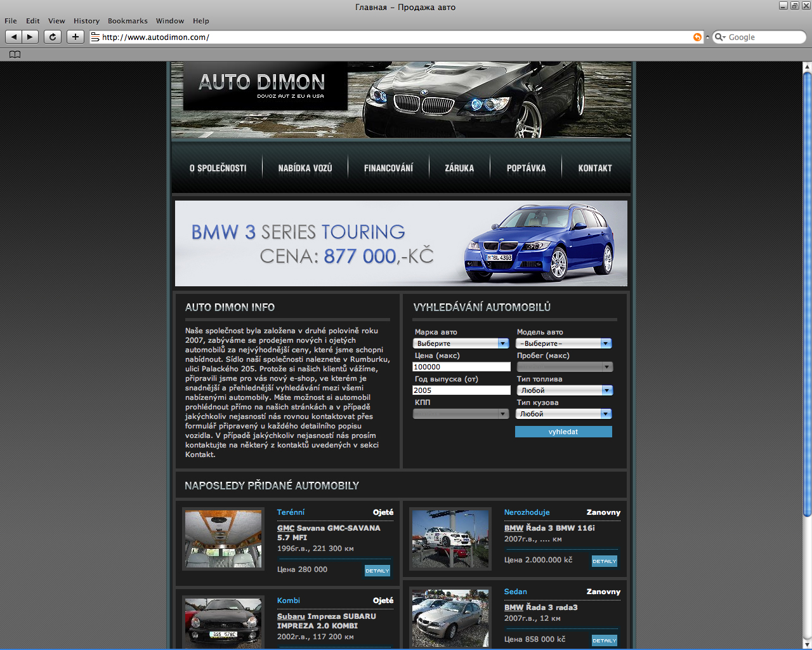This screenshot has width=812, height=650.
Task: Open the Тип топлива dropdown
Action: pos(564,390)
